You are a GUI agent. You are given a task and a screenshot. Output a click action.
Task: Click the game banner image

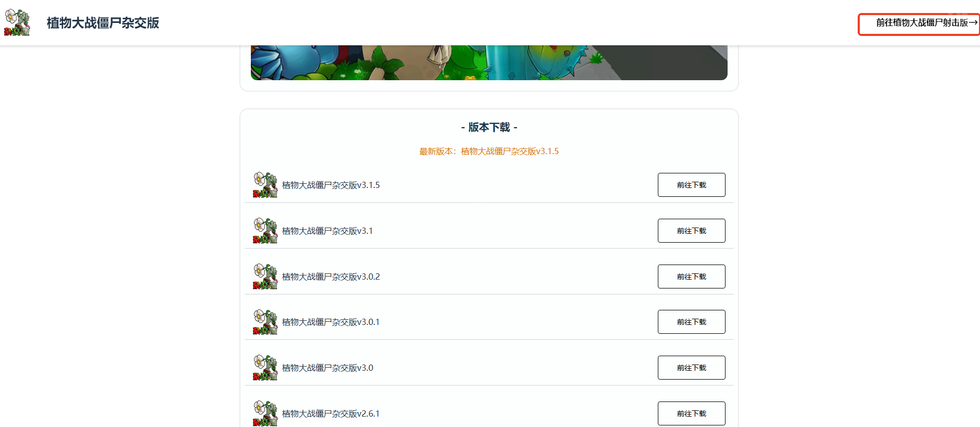coord(489,62)
